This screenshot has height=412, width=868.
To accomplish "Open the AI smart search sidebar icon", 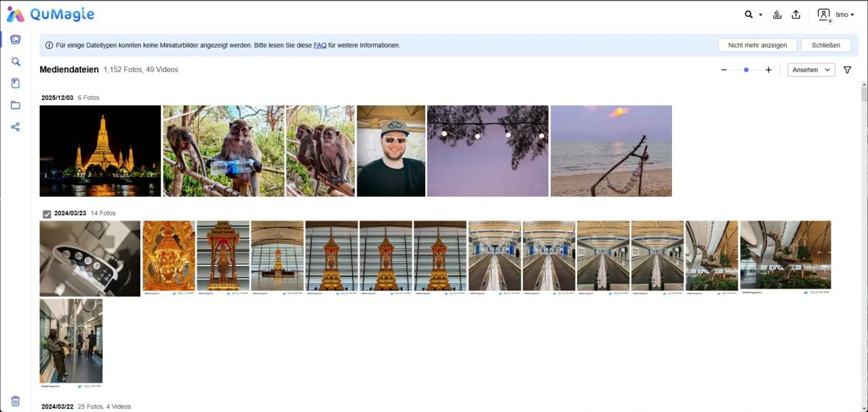I will [x=16, y=61].
